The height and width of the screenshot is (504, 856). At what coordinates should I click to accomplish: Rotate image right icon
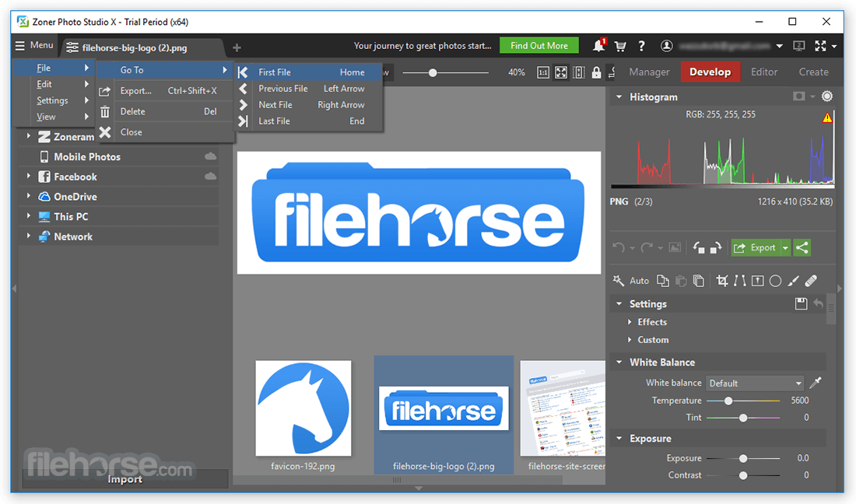pos(716,248)
